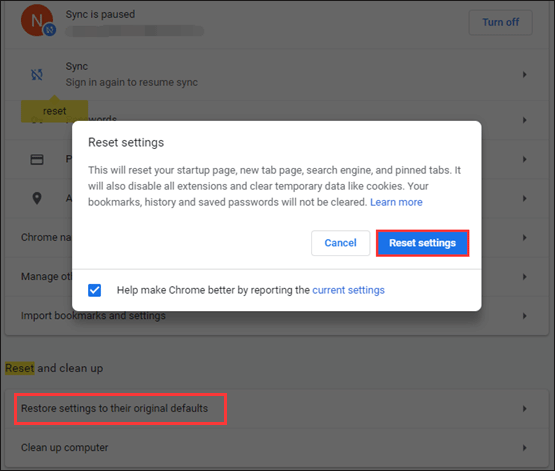Click the profile avatar with letter N
The width and height of the screenshot is (555, 471).
[x=37, y=21]
